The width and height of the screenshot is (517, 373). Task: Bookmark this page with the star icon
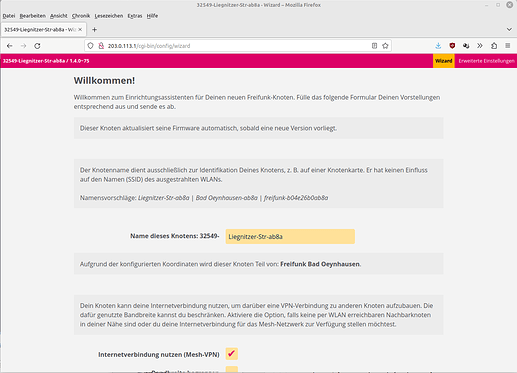point(385,46)
